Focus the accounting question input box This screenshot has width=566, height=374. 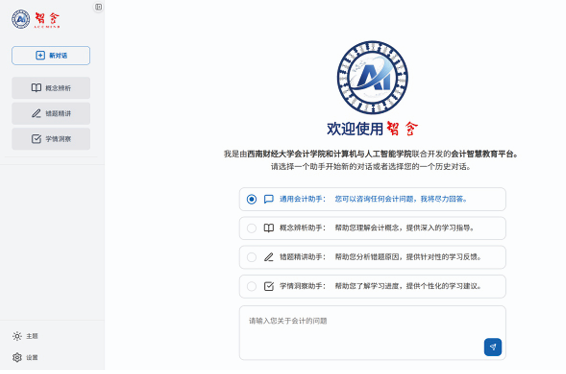(x=373, y=333)
